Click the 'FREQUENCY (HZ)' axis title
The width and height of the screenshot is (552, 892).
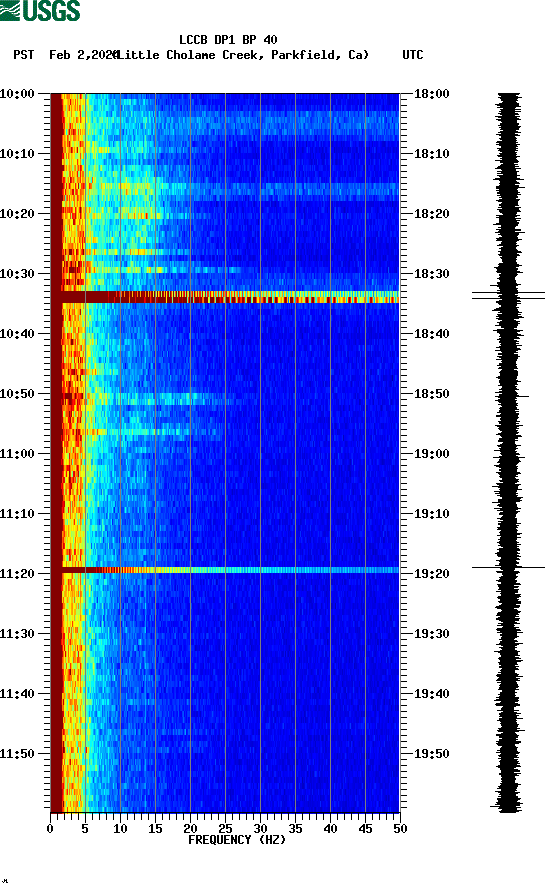coord(237,840)
